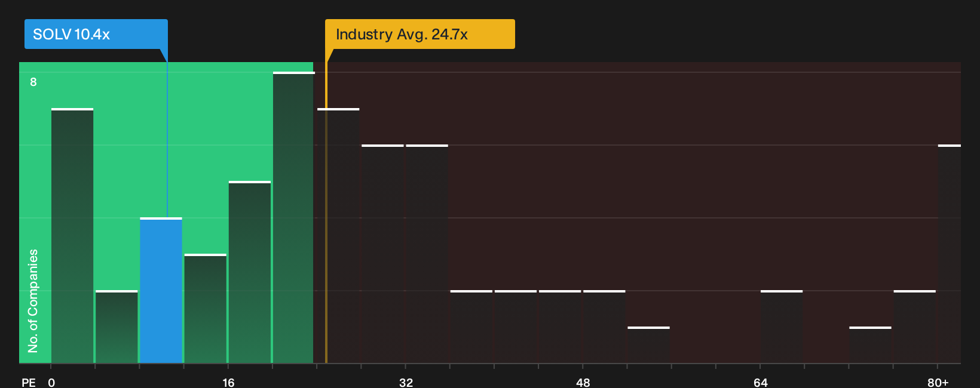Click the short green bar left of the blue bar
This screenshot has height=388, width=980.
point(117,327)
